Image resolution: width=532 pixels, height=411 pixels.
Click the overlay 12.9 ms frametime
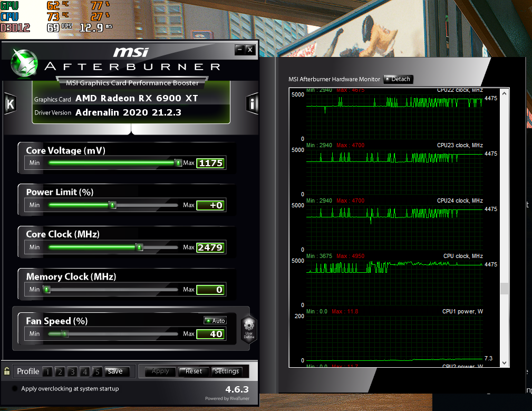click(95, 27)
